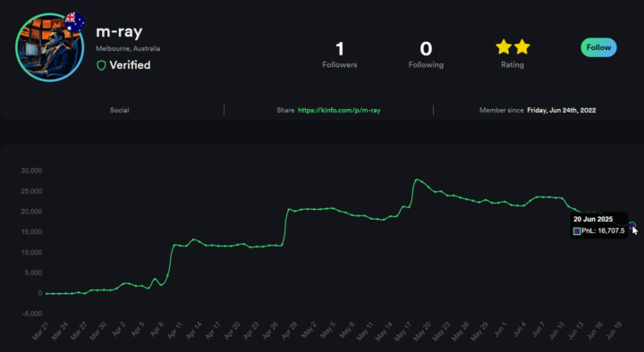Click the Rating label under stars
This screenshot has width=644, height=352.
[x=513, y=65]
